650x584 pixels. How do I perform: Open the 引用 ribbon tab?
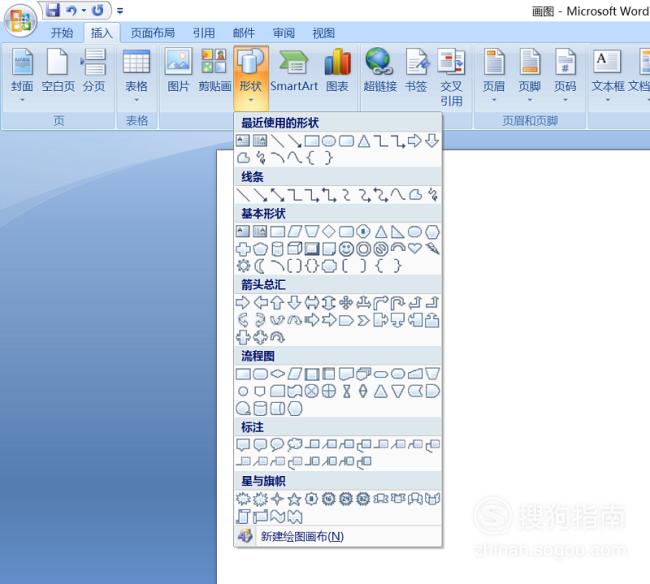click(x=204, y=33)
